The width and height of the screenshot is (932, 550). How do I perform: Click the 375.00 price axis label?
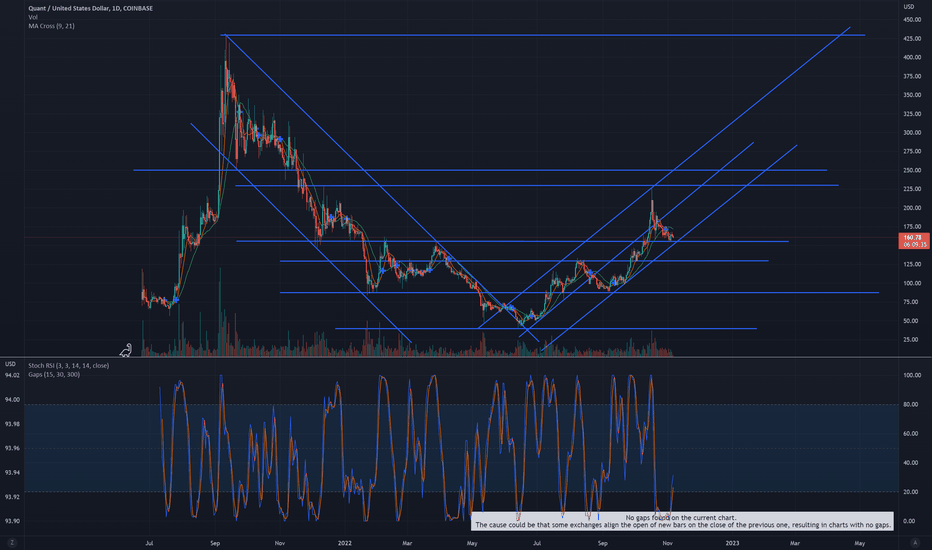tap(912, 76)
